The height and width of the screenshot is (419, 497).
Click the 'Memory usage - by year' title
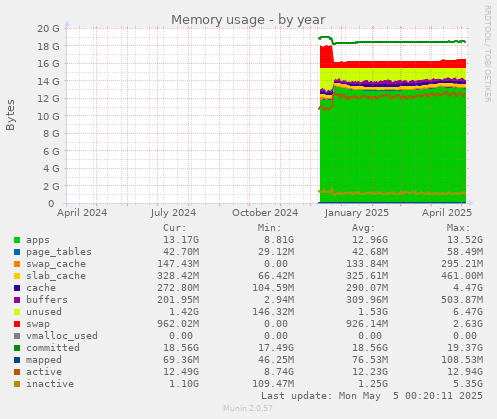[248, 20]
